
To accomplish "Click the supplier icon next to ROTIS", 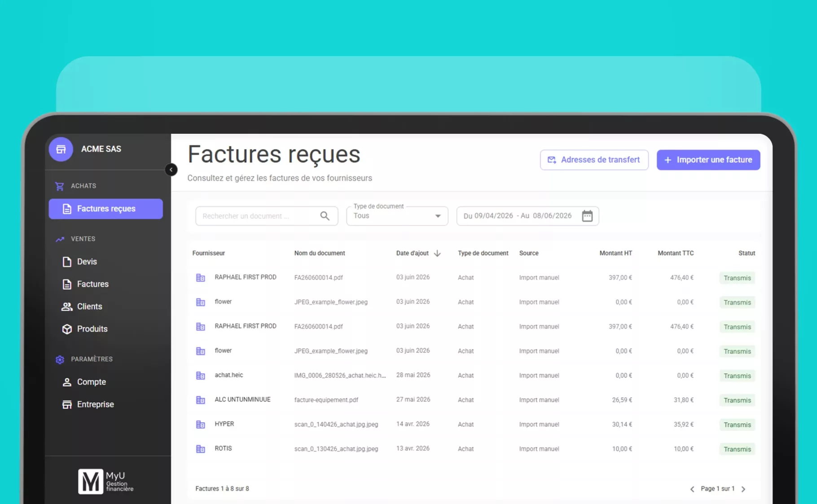I will click(201, 449).
